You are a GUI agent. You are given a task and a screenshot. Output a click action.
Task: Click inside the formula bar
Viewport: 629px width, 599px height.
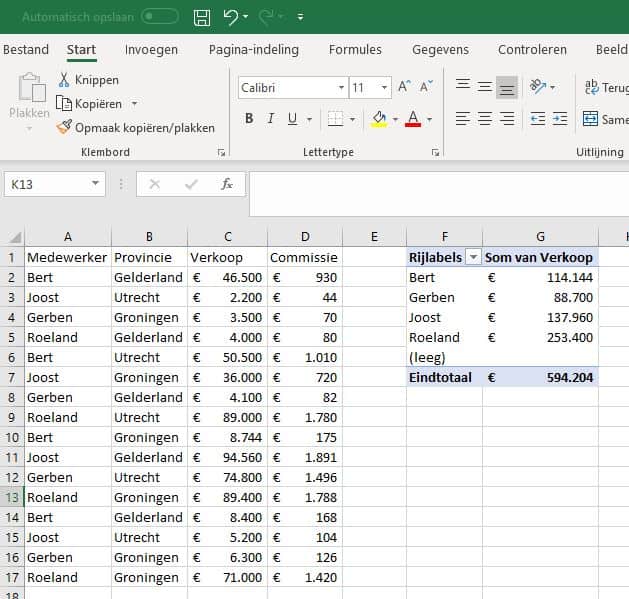[439, 193]
